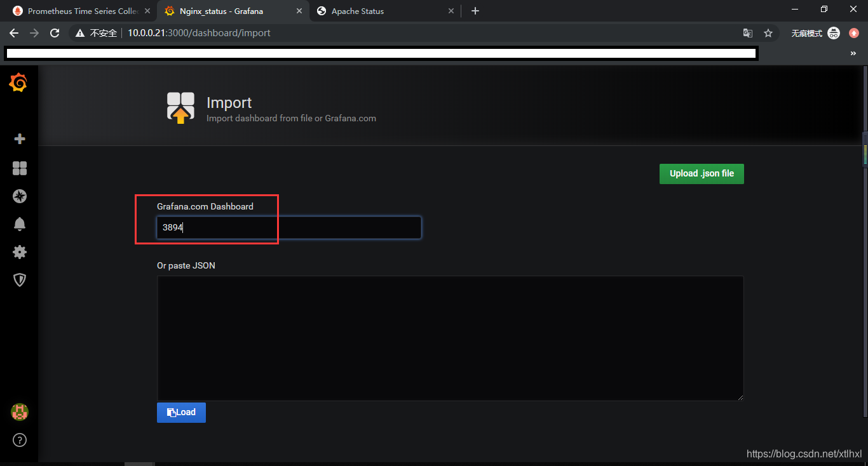
Task: Open the Configuration gear icon in sidebar
Action: (20, 252)
